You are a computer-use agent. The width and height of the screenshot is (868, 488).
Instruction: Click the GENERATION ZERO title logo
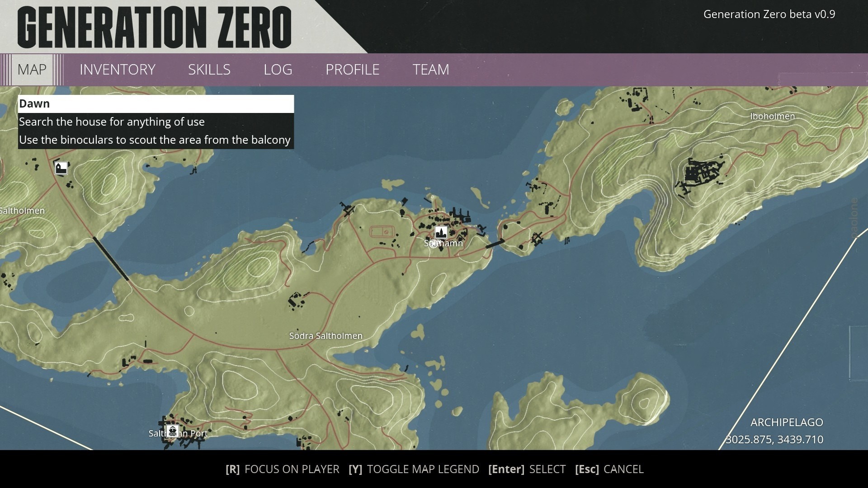155,27
